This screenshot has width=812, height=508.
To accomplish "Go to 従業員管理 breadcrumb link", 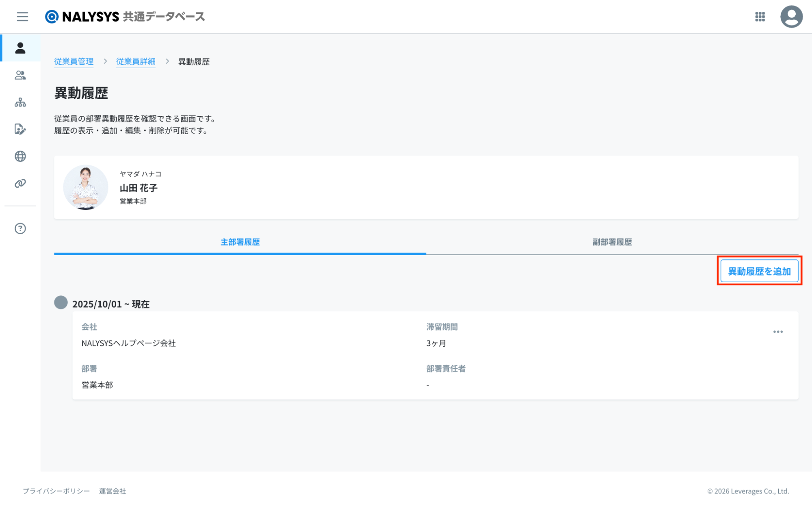I will tap(74, 61).
